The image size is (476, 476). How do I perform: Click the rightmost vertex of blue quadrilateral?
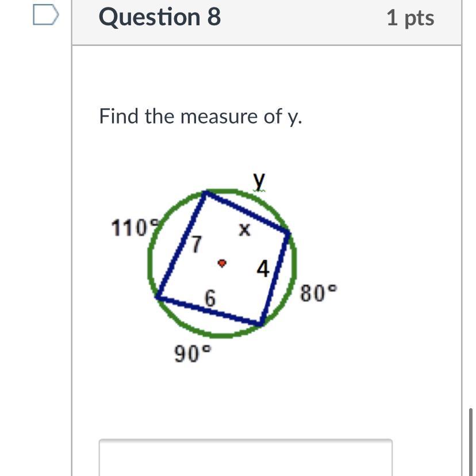coord(288,233)
